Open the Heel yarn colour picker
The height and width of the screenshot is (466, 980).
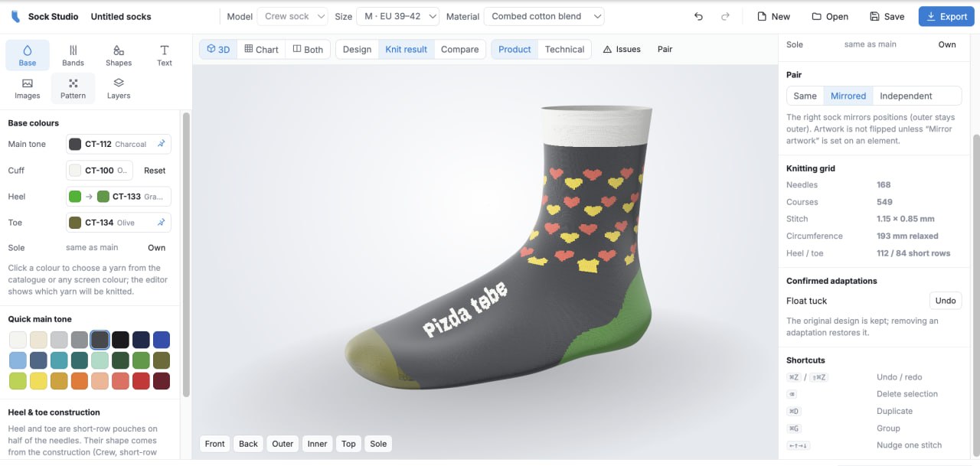[x=119, y=197]
